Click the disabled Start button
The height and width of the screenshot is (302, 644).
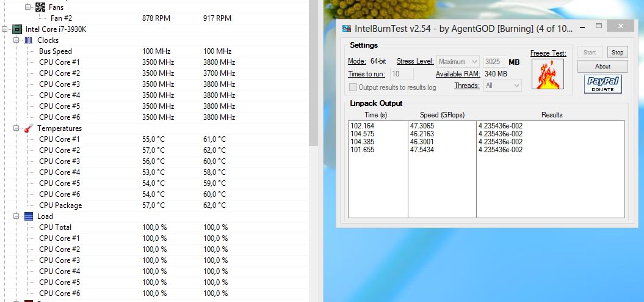click(x=590, y=52)
